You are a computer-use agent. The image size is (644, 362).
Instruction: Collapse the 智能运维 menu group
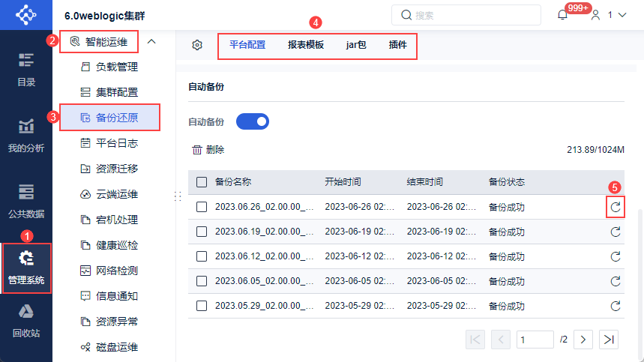tap(151, 42)
